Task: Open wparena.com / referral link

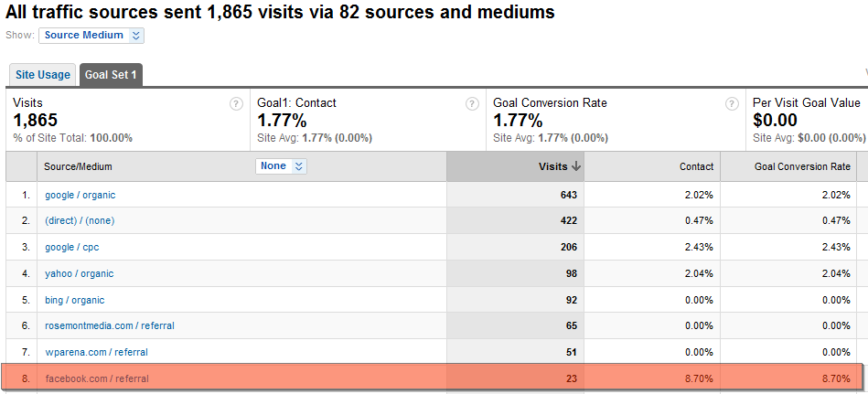Action: pos(96,352)
